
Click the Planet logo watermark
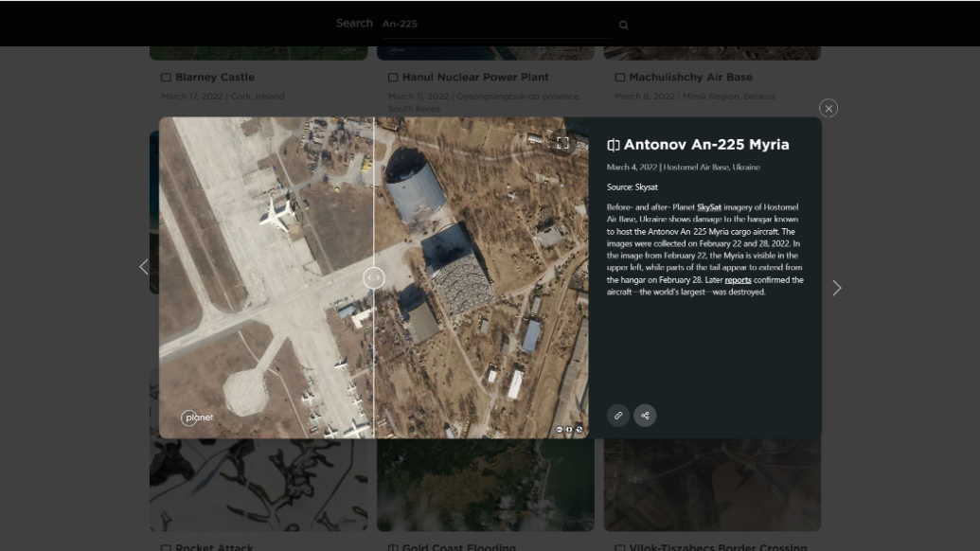pyautogui.click(x=198, y=418)
